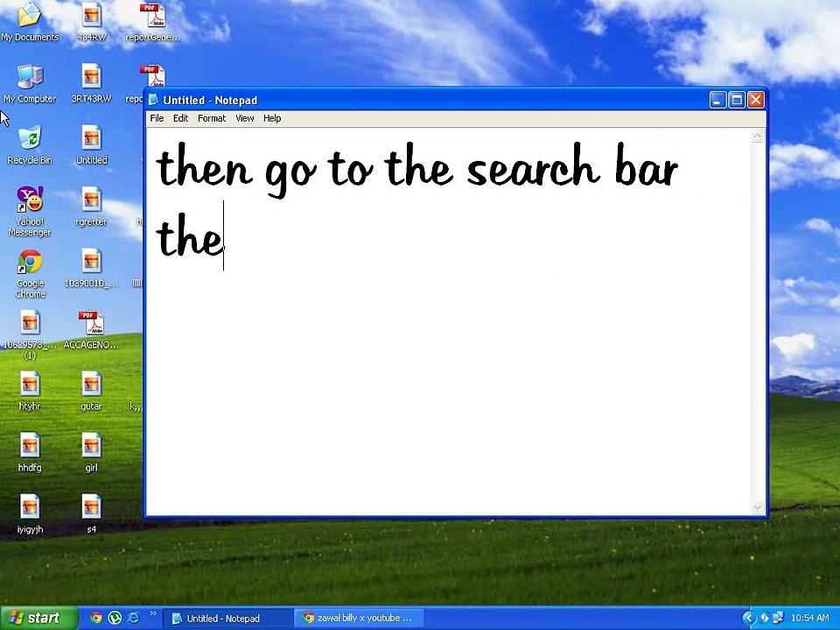Image resolution: width=840 pixels, height=630 pixels.
Task: Select the Google Chrome desktop shortcut
Action: [30, 274]
